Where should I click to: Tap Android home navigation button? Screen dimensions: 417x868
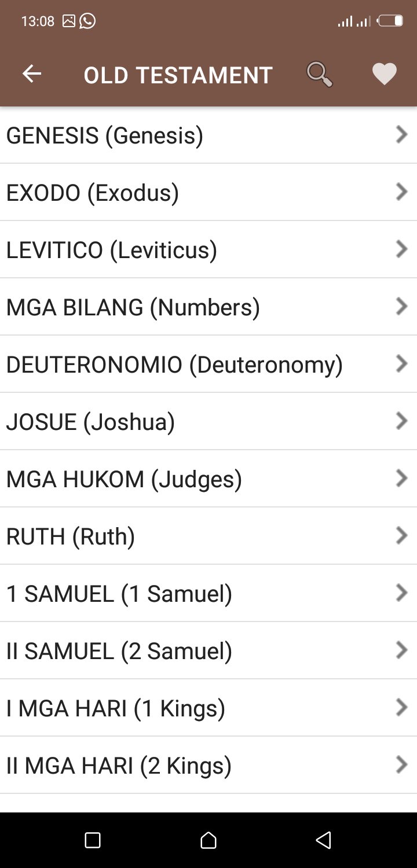[x=209, y=840]
